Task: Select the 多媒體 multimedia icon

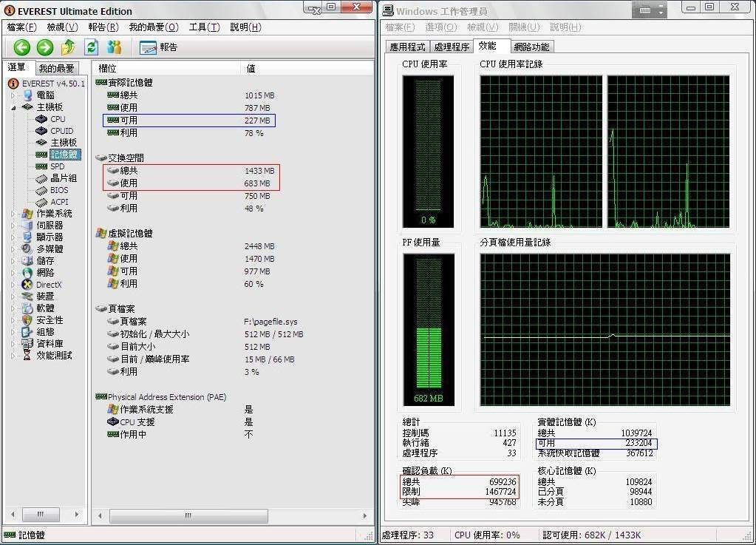Action: [27, 249]
